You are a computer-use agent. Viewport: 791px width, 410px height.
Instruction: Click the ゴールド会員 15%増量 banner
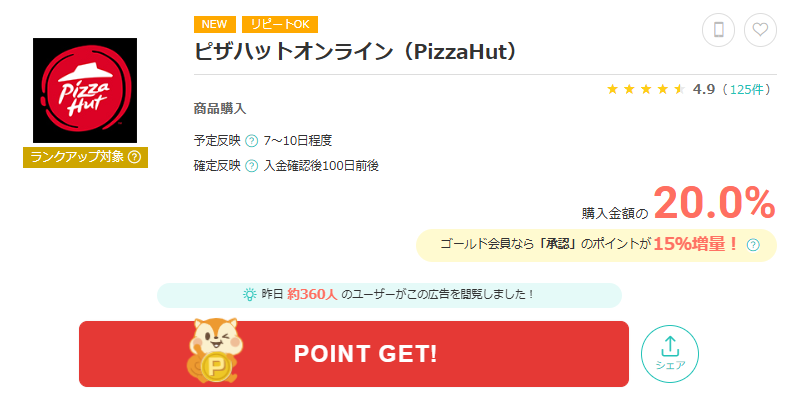click(x=596, y=245)
